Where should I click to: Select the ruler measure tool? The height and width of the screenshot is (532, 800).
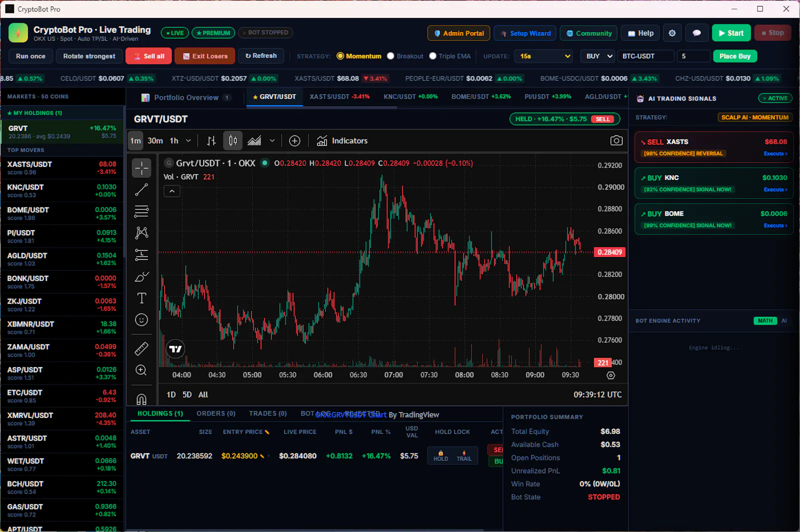[x=141, y=348]
